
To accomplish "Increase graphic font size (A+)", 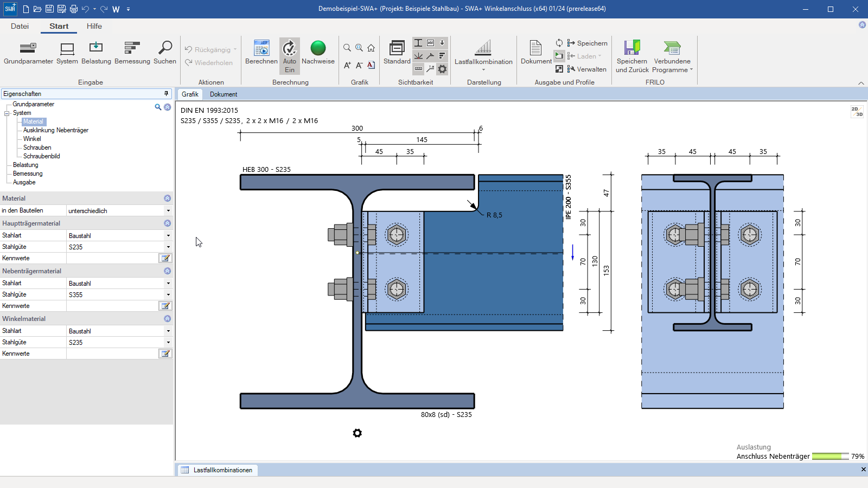I will pyautogui.click(x=347, y=65).
